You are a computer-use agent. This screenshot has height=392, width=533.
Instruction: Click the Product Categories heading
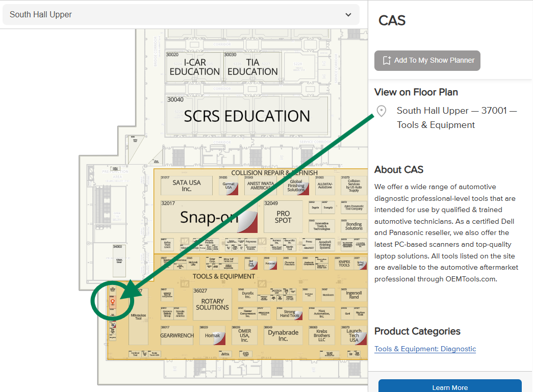(417, 331)
